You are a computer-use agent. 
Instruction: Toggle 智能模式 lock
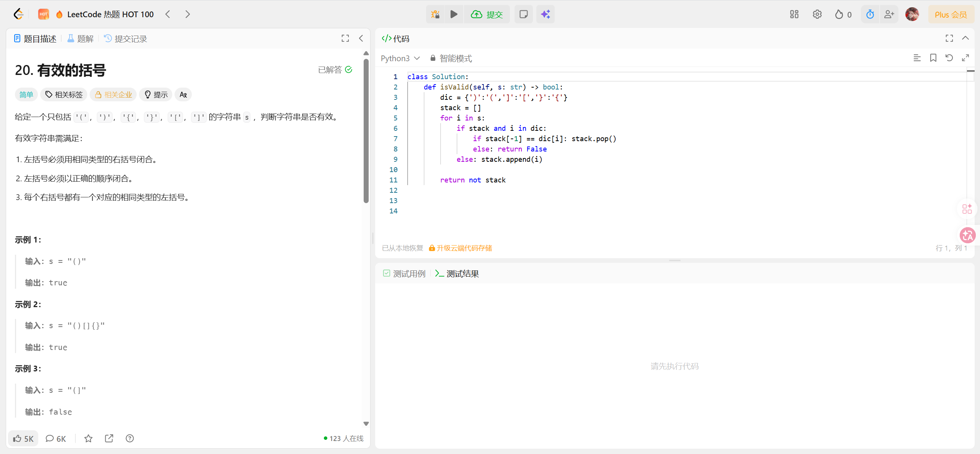click(x=451, y=58)
